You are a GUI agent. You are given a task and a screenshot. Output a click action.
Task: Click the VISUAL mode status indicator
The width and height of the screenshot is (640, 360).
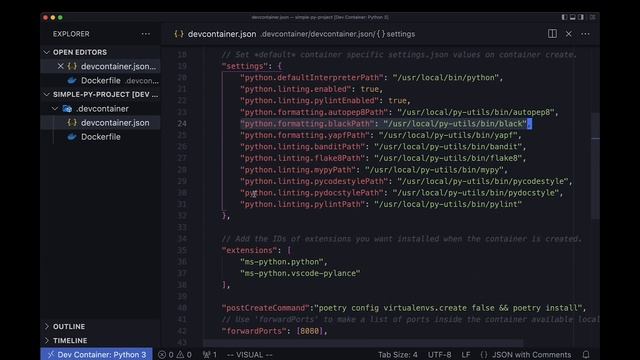pyautogui.click(x=249, y=354)
